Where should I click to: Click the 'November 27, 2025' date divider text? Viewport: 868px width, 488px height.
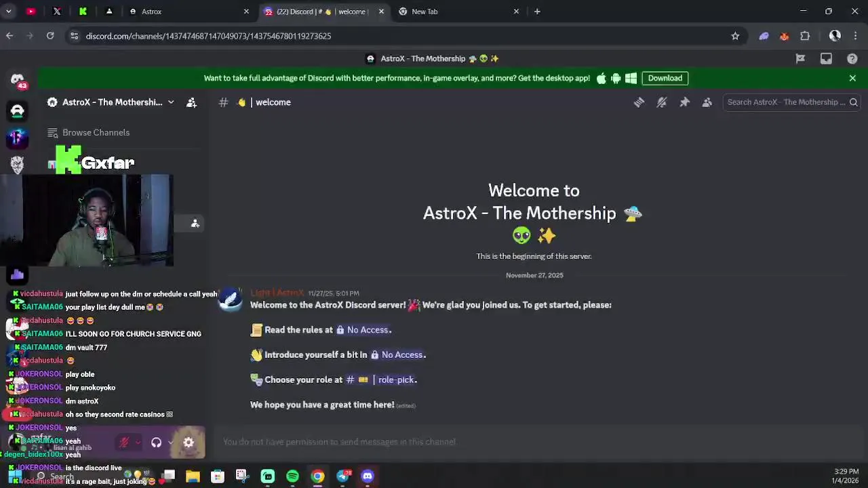(534, 275)
